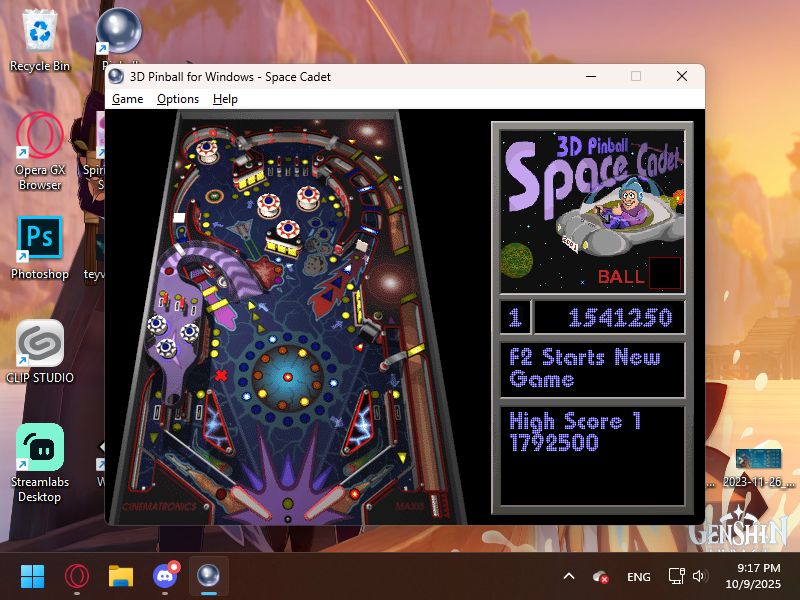Click the center blue wormhole target
This screenshot has width=800, height=600.
pos(288,378)
